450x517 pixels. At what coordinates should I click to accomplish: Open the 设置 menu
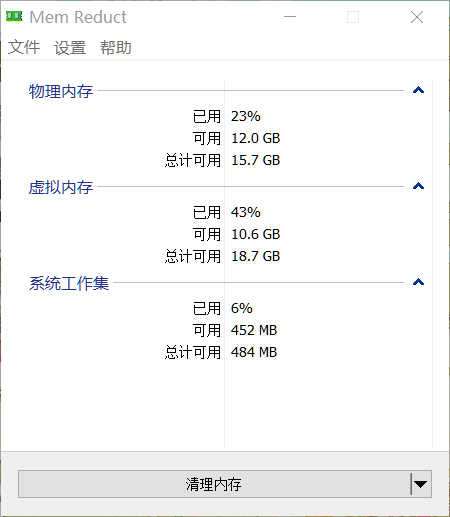pos(70,47)
